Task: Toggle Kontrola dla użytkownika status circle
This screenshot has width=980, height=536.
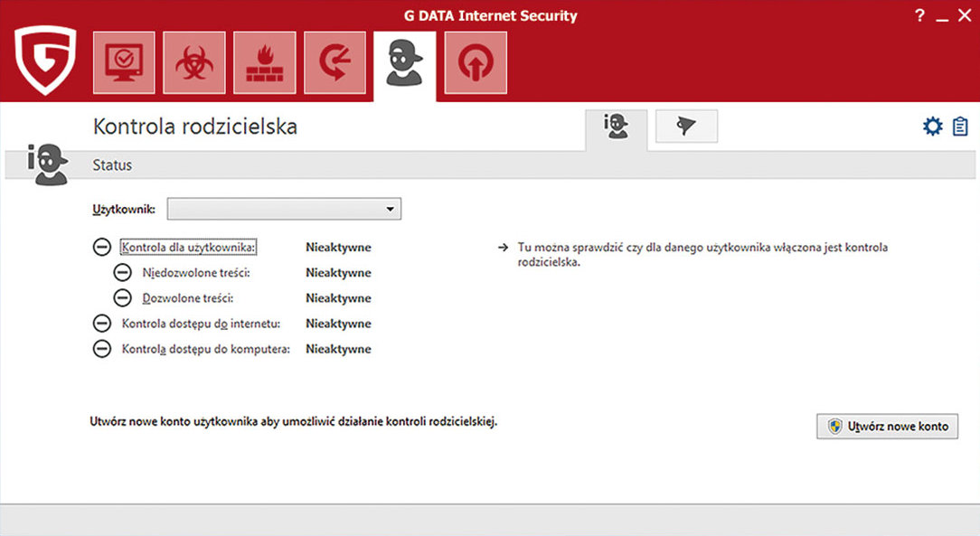Action: tap(102, 248)
